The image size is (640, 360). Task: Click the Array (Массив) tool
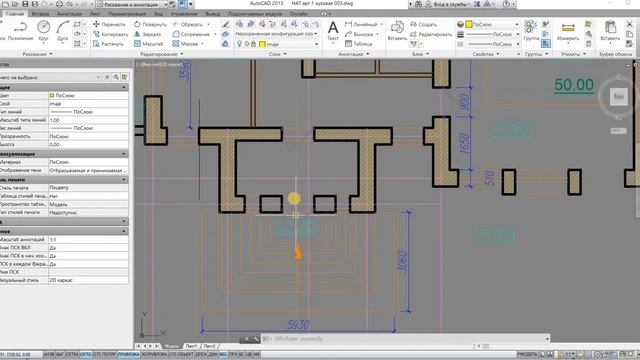click(x=185, y=44)
